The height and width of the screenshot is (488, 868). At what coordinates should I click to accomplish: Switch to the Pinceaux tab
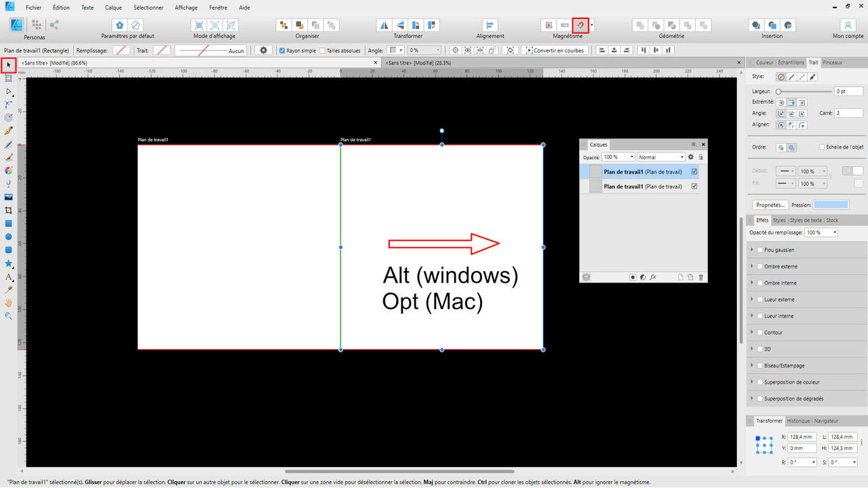(832, 62)
